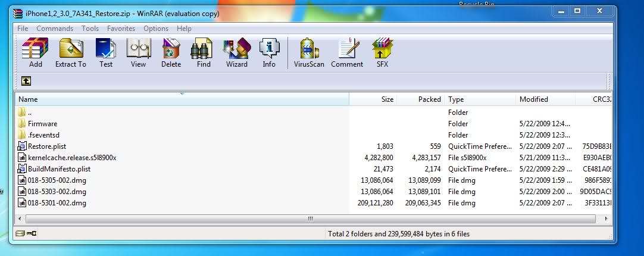Viewport: 644px width, 256px height.
Task: Click packed value 209,063,345
Action: [x=423, y=202]
